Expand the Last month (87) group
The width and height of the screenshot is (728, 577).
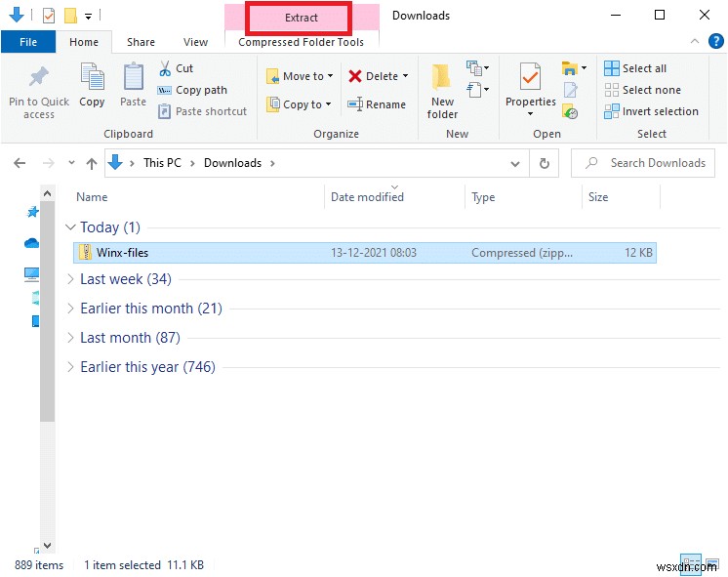tap(70, 338)
